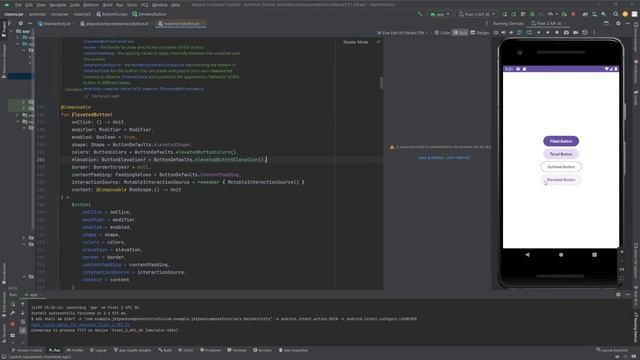The height and width of the screenshot is (360, 640).
Task: Toggle Reader Mode in the editor
Action: 356,42
